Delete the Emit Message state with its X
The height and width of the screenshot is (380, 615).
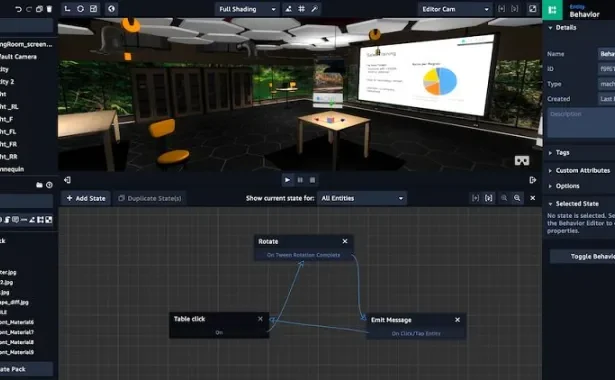click(457, 320)
